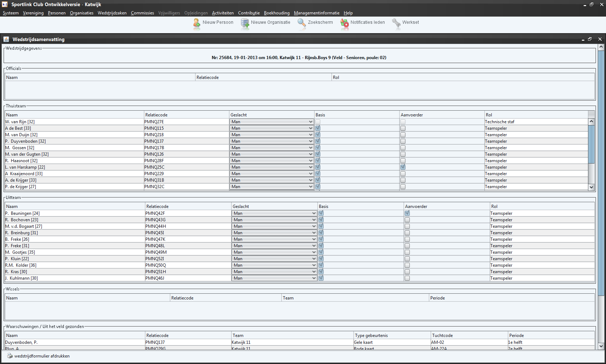The width and height of the screenshot is (606, 364).
Task: Check Aanvoerder for R. Bochoven
Action: [407, 220]
